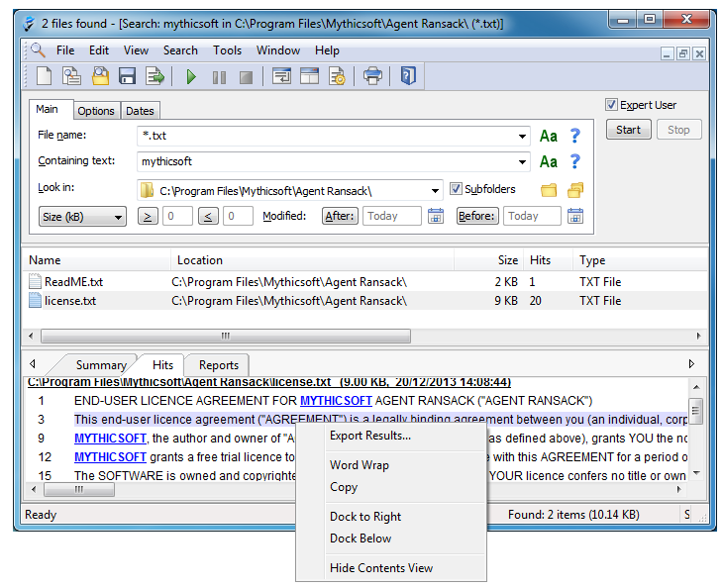723x588 pixels.
Task: Open the configuration file-gear icon
Action: click(x=337, y=76)
